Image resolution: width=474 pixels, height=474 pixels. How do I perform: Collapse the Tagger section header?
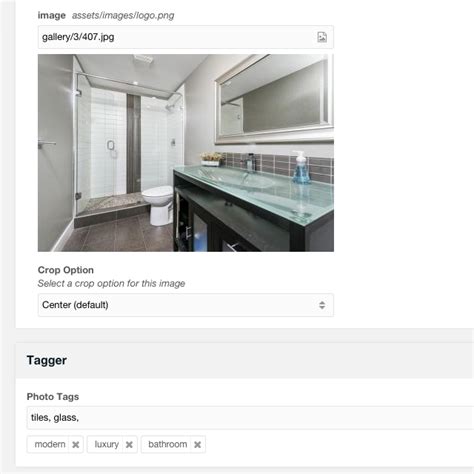(x=245, y=360)
